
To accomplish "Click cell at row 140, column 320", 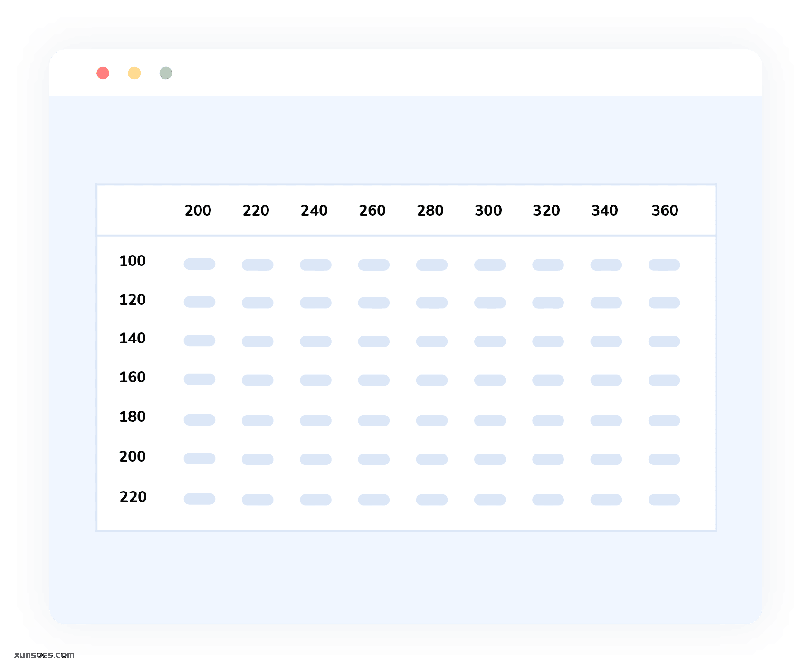I will 548,341.
